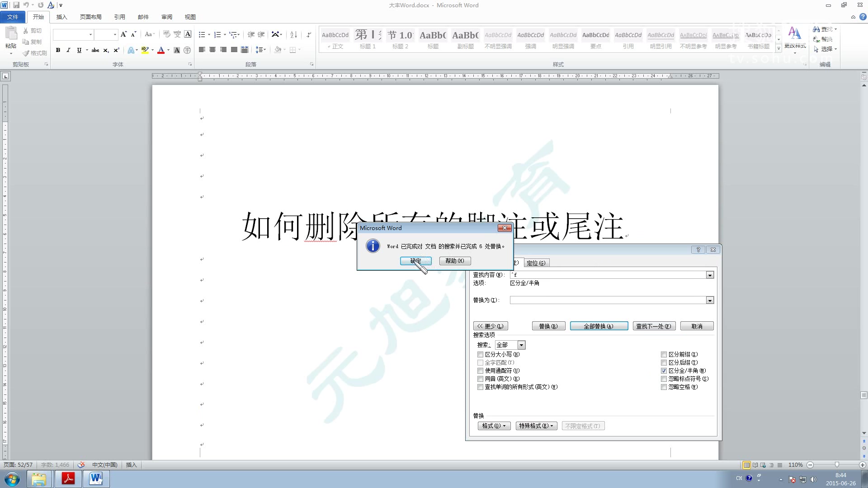Toggle bold formatting in the Font group

(58, 50)
